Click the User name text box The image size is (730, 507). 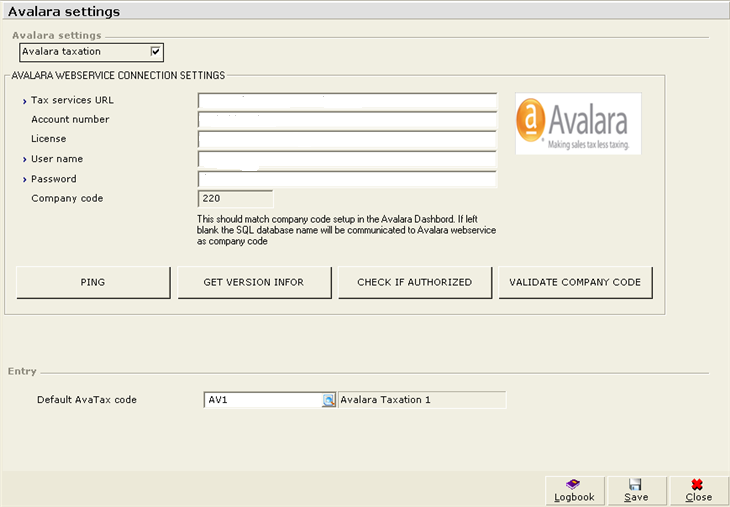click(347, 159)
